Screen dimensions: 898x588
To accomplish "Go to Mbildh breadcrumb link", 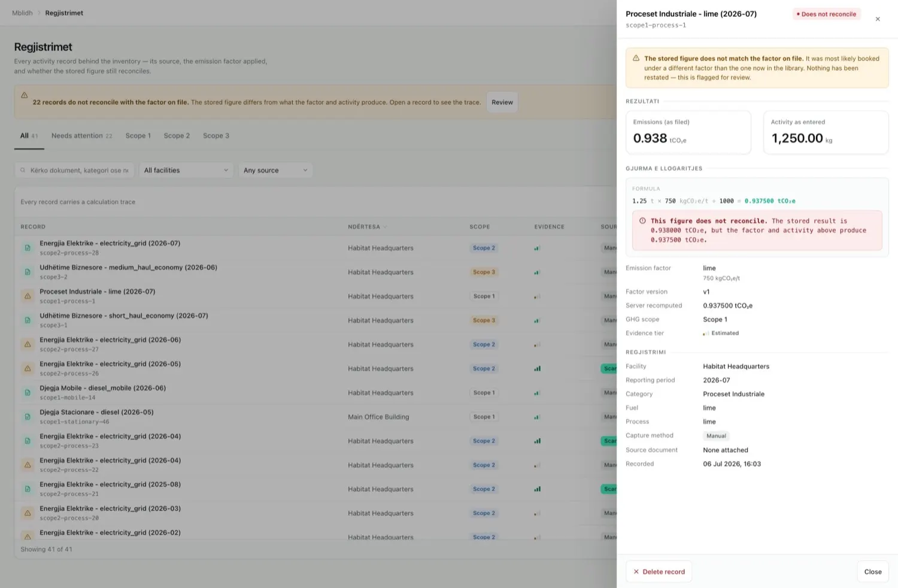I will [x=22, y=13].
